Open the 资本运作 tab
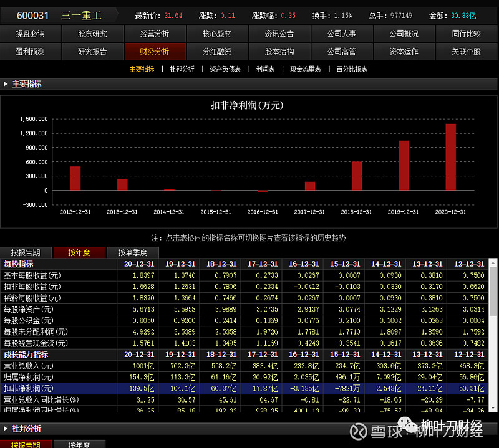Image resolution: width=499 pixels, height=448 pixels. pyautogui.click(x=404, y=52)
